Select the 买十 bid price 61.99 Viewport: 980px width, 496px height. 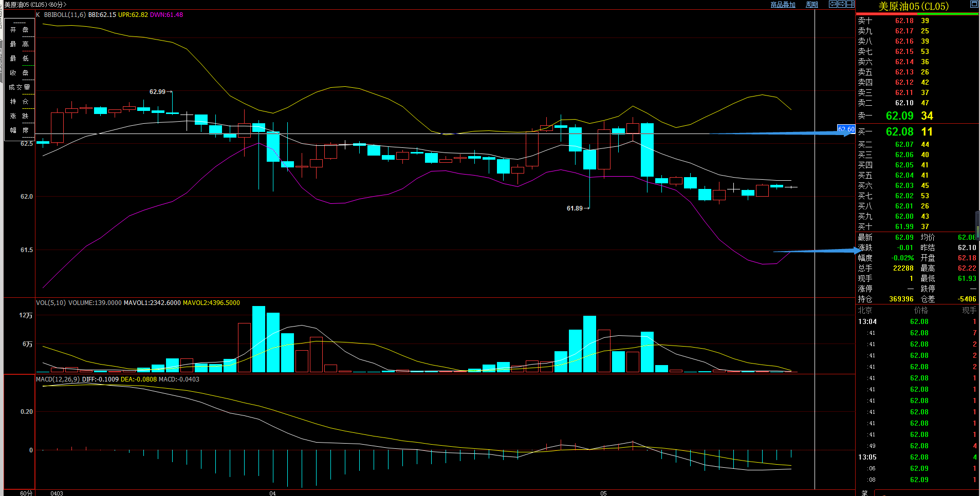click(904, 226)
